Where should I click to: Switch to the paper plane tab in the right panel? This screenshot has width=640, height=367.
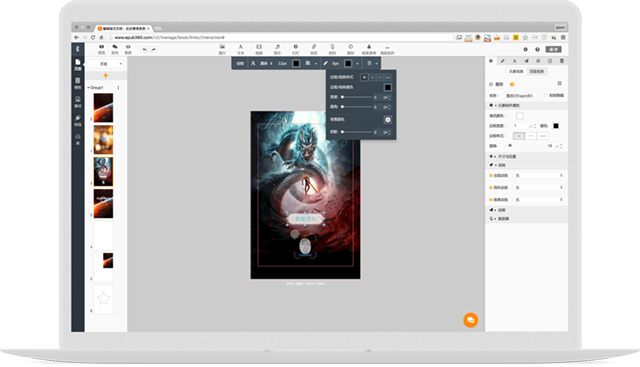(526, 61)
